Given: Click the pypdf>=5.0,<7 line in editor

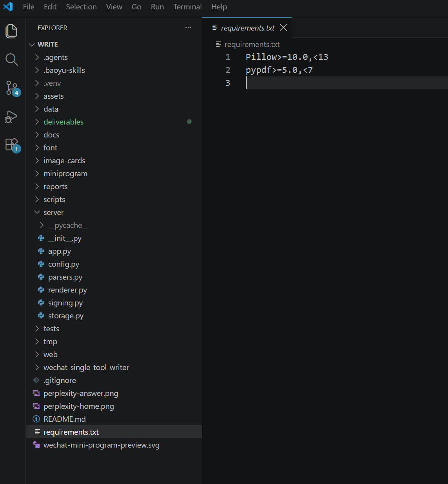Looking at the screenshot, I should click(279, 70).
